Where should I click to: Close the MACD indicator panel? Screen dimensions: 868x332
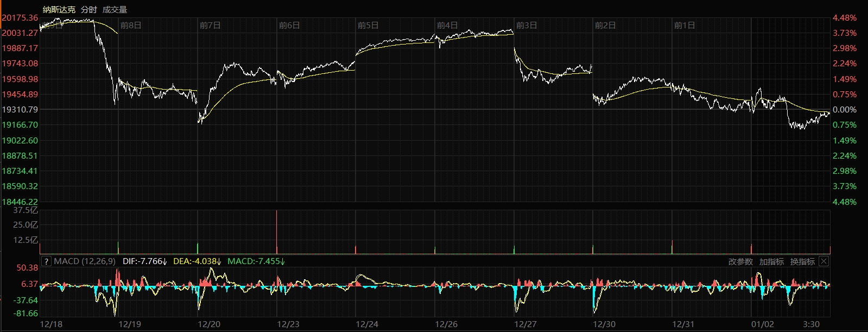823,261
